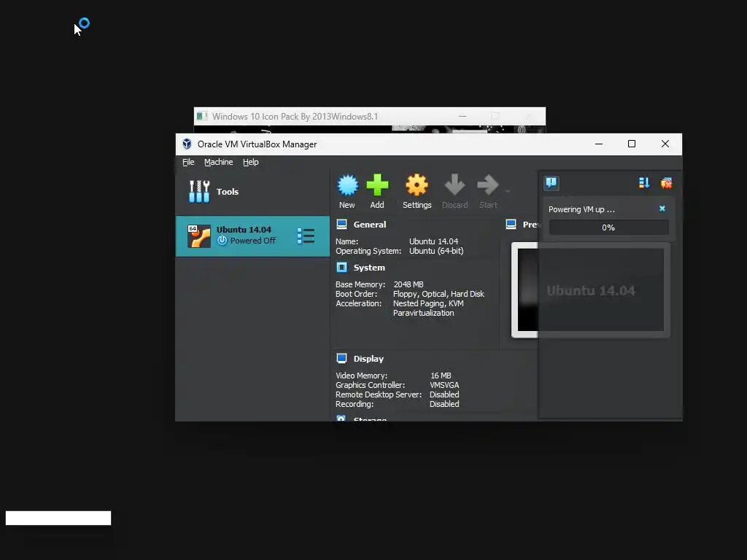Click the General monitor icon
This screenshot has width=747, height=560.
(341, 225)
